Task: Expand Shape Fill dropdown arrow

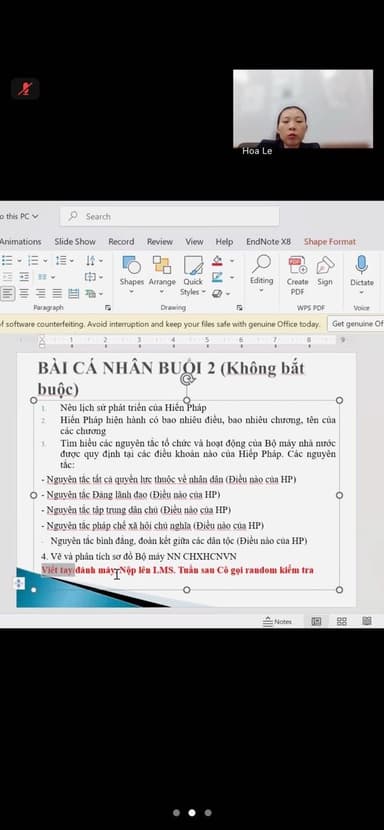Action: (x=231, y=261)
